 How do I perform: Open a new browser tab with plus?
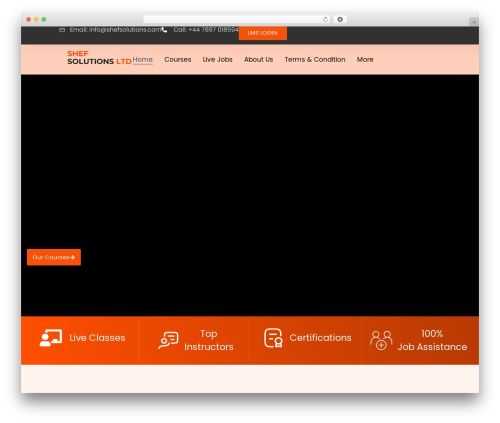tap(474, 22)
